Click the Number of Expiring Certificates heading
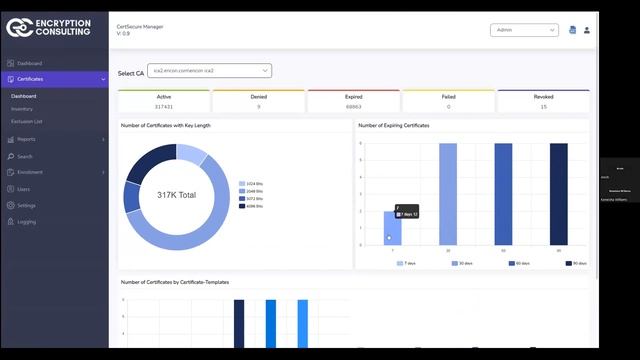 [x=394, y=125]
